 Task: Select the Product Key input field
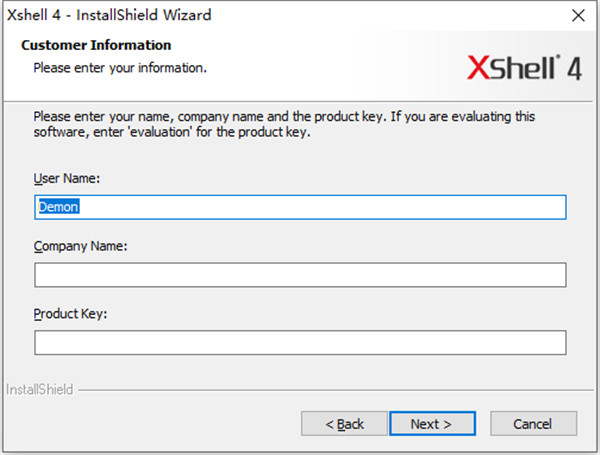tap(300, 342)
